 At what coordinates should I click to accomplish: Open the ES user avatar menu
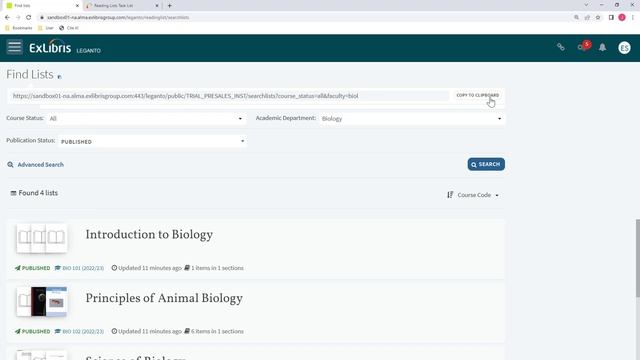coord(624,48)
